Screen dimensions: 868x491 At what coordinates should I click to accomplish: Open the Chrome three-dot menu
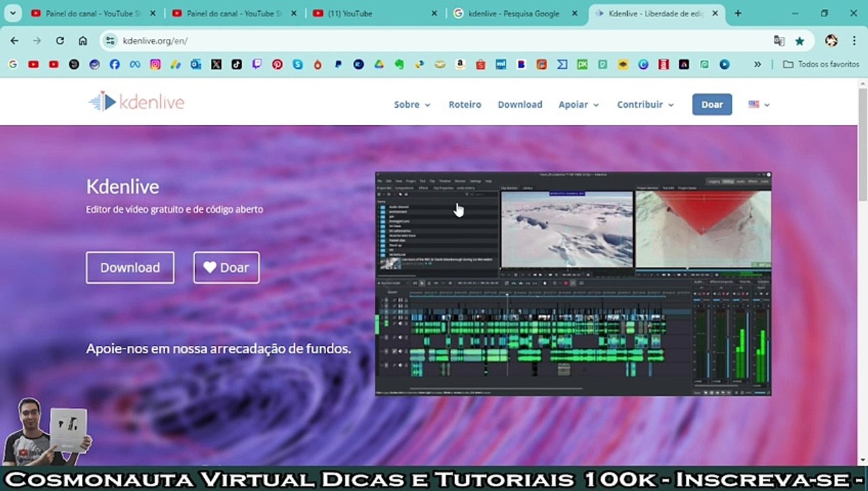tap(854, 41)
